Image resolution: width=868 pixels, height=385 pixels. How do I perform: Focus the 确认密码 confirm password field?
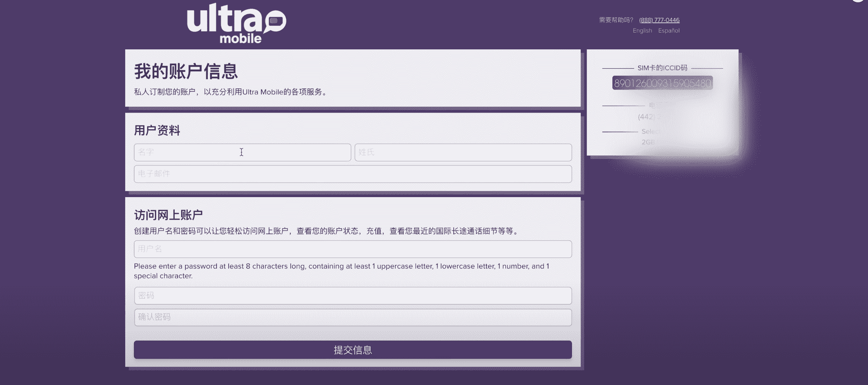[x=353, y=317]
